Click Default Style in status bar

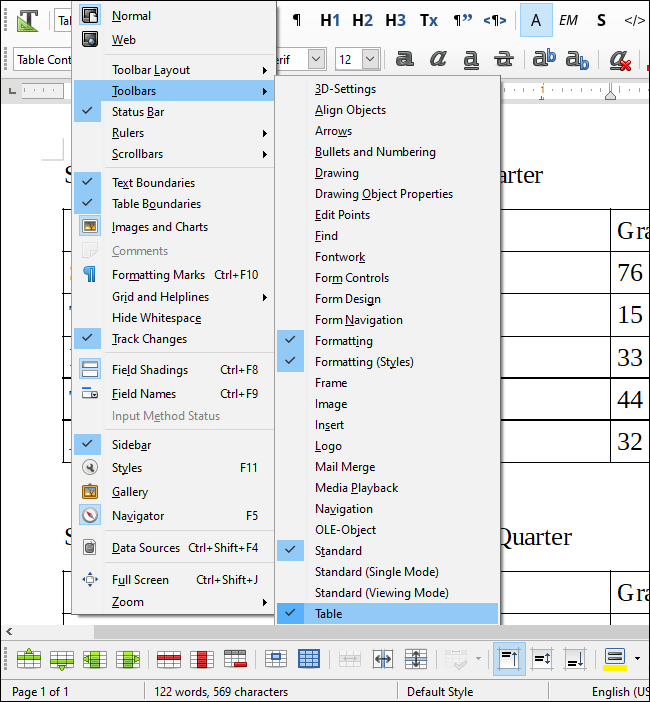point(440,692)
